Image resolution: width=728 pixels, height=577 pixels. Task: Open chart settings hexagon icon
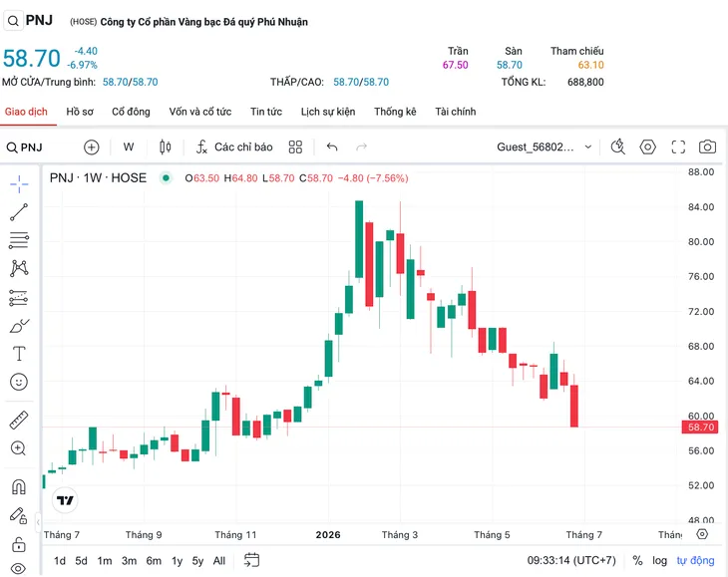point(647,147)
